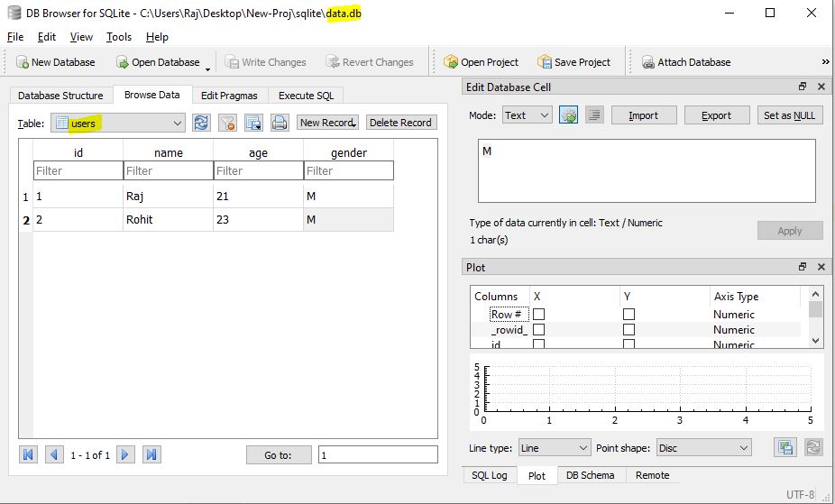Save the table as currently displayed icon
This screenshot has height=504, width=835.
click(253, 123)
